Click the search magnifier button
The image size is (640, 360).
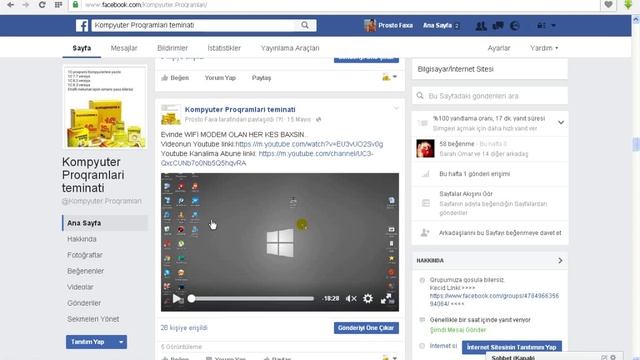click(x=305, y=25)
